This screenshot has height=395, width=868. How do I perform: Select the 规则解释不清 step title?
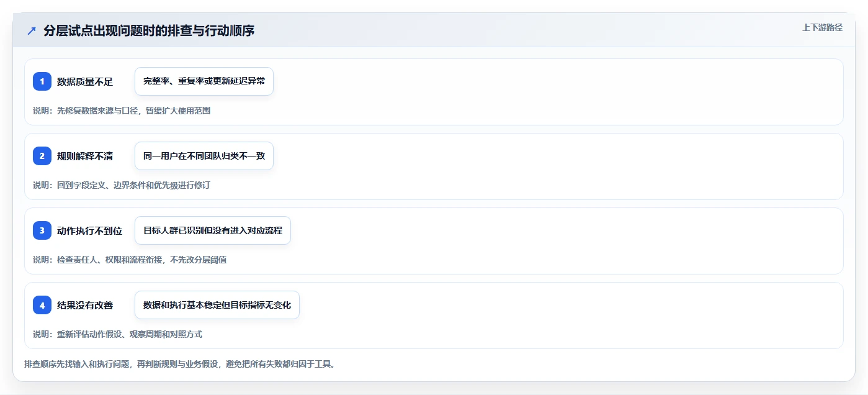click(x=85, y=156)
